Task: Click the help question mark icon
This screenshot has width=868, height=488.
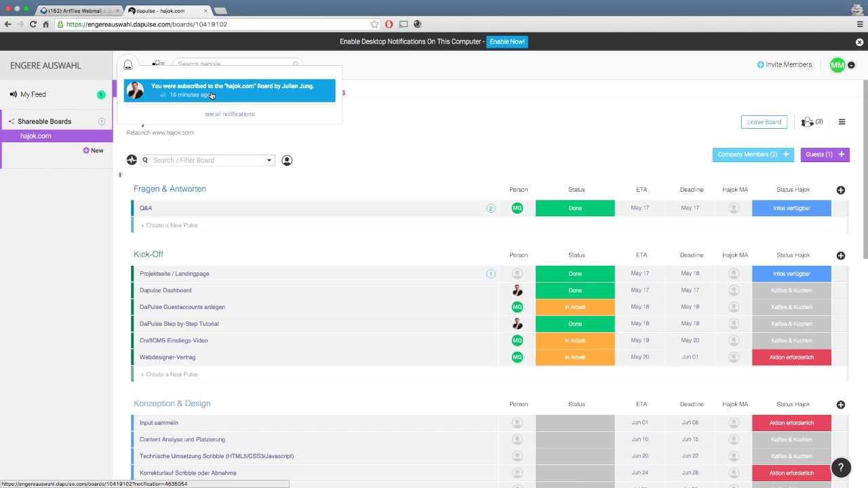Action: (841, 468)
